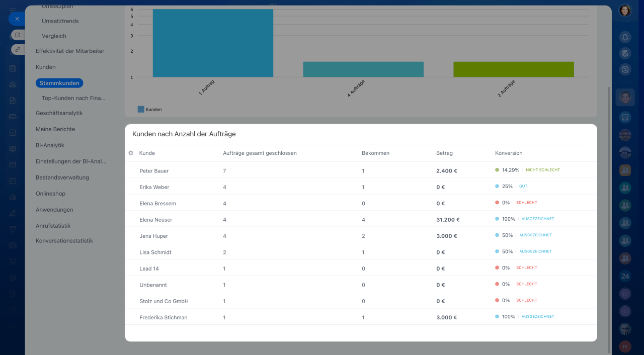Viewport: 644px width, 355px height.
Task: Open Top-Kunden nach Finanzen report
Action: point(73,98)
